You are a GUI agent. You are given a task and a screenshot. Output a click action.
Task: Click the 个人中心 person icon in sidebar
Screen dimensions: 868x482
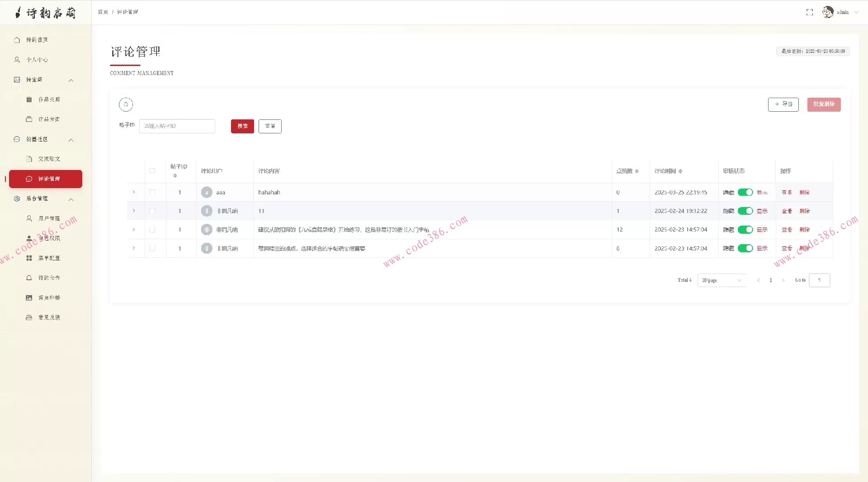[17, 60]
